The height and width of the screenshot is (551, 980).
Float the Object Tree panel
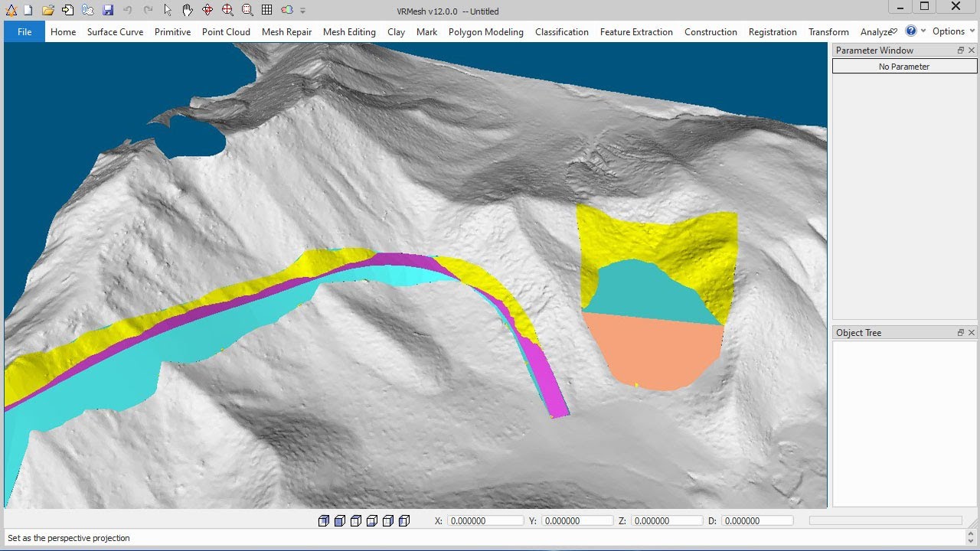point(961,333)
